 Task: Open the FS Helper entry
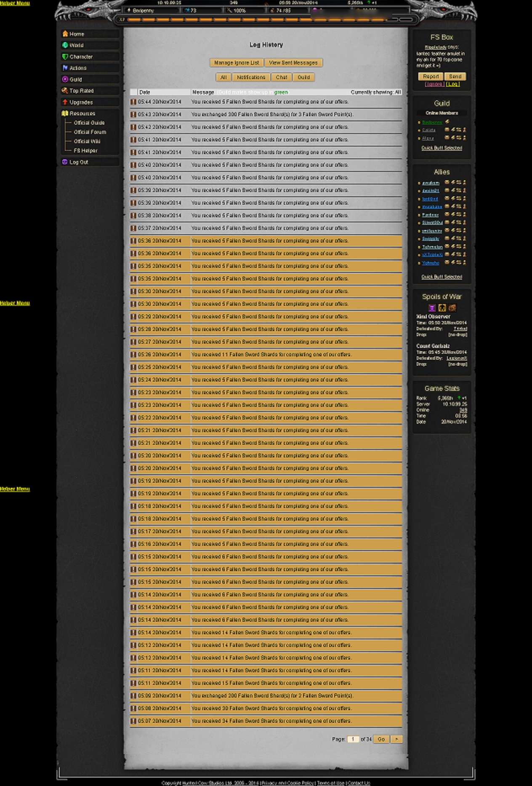click(85, 151)
